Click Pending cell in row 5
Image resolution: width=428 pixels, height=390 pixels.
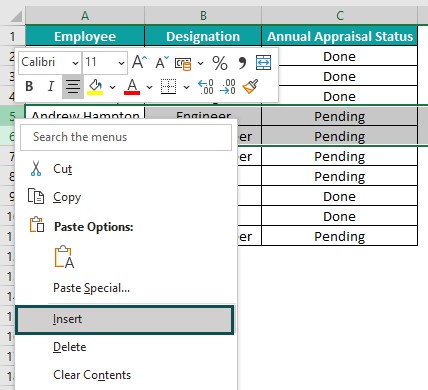point(340,116)
